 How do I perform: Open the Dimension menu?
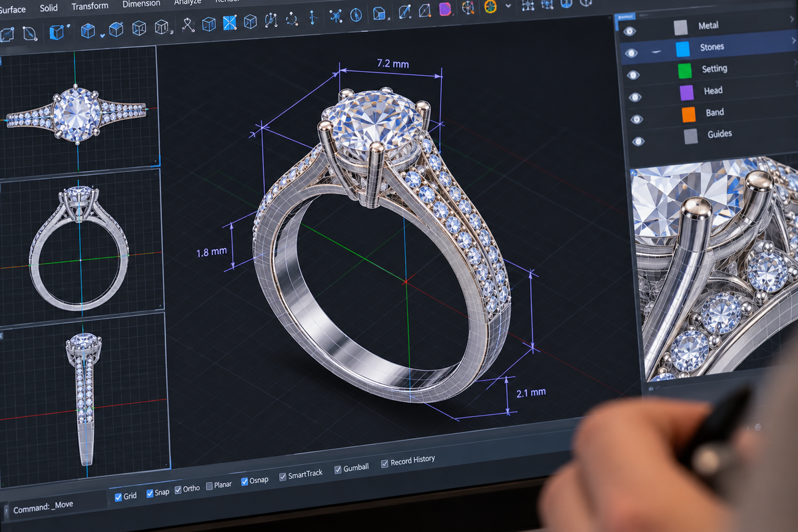point(141,4)
